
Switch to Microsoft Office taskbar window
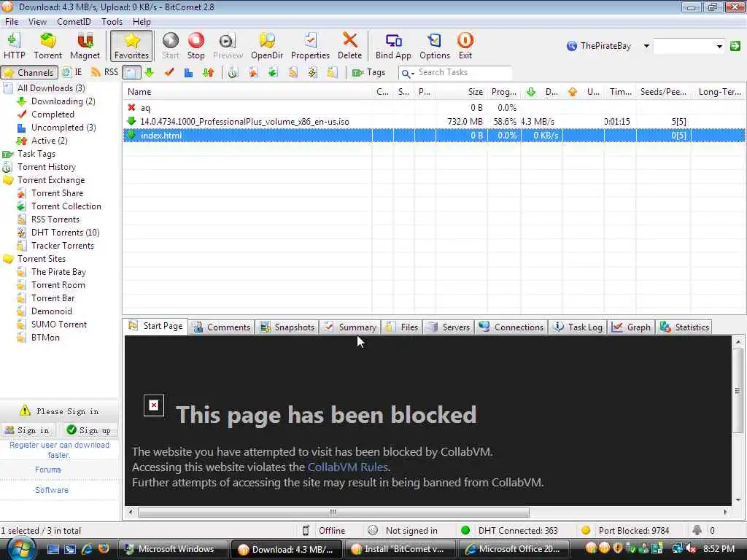pyautogui.click(x=514, y=549)
